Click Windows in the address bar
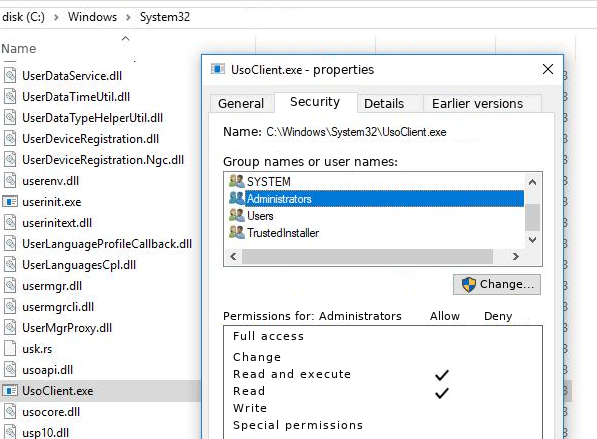597x439 pixels. pyautogui.click(x=93, y=17)
